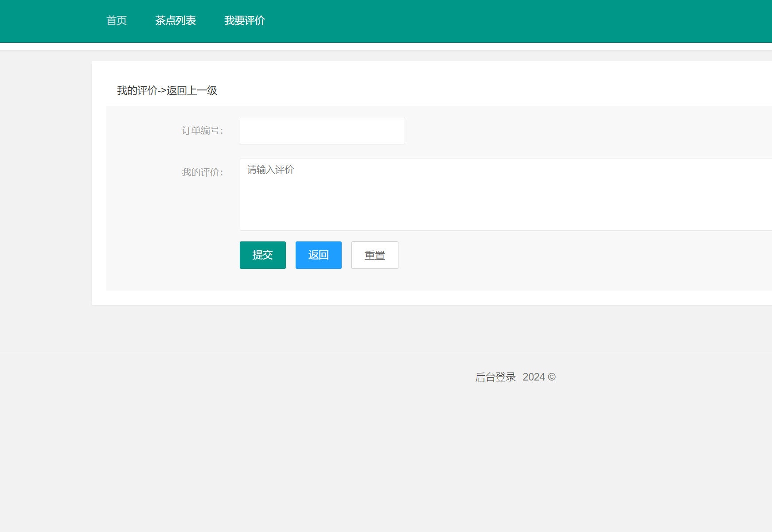
Task: Clear the form with 重置 button
Action: coord(374,255)
